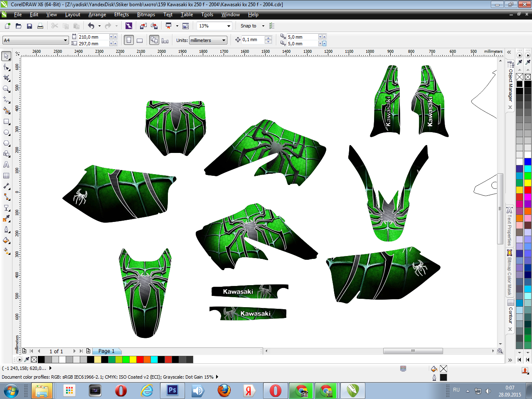Select the Zoom tool in the toolbox
The width and height of the screenshot is (532, 399).
[x=6, y=89]
